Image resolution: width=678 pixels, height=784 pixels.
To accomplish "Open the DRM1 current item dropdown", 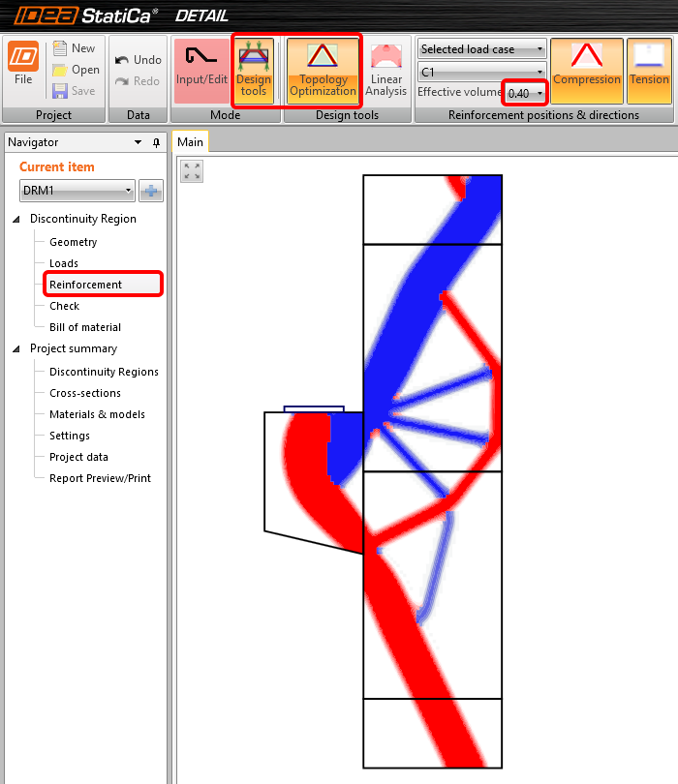I will tap(77, 191).
